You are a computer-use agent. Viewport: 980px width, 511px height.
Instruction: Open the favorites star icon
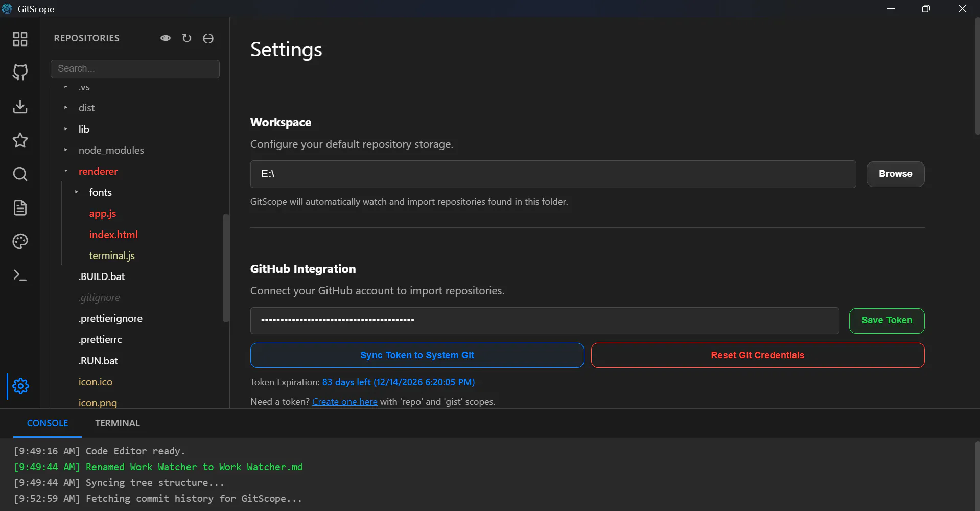coord(20,140)
